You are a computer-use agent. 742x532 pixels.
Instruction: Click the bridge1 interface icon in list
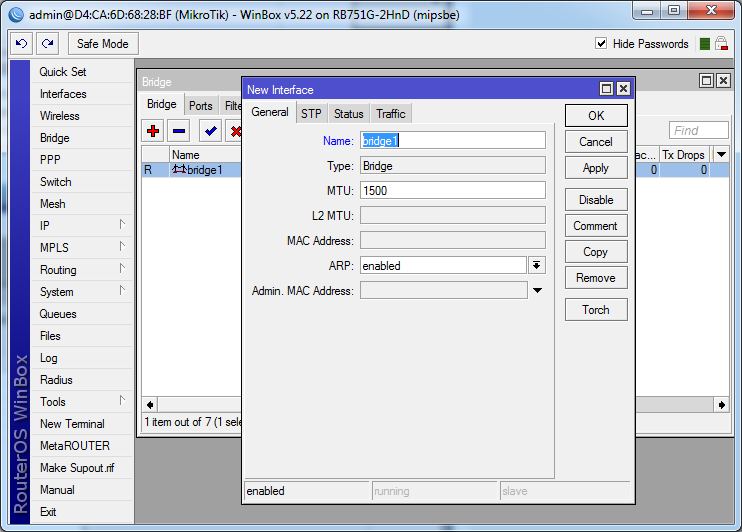(x=179, y=169)
